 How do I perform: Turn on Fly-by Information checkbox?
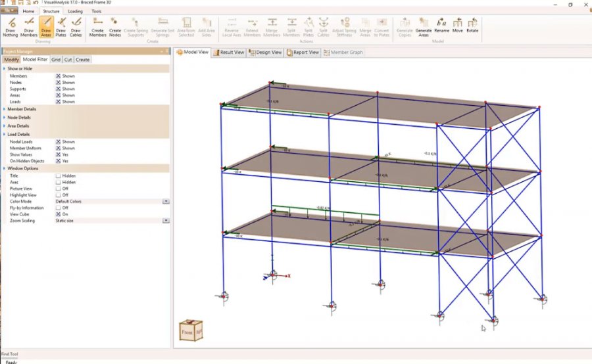pos(58,208)
